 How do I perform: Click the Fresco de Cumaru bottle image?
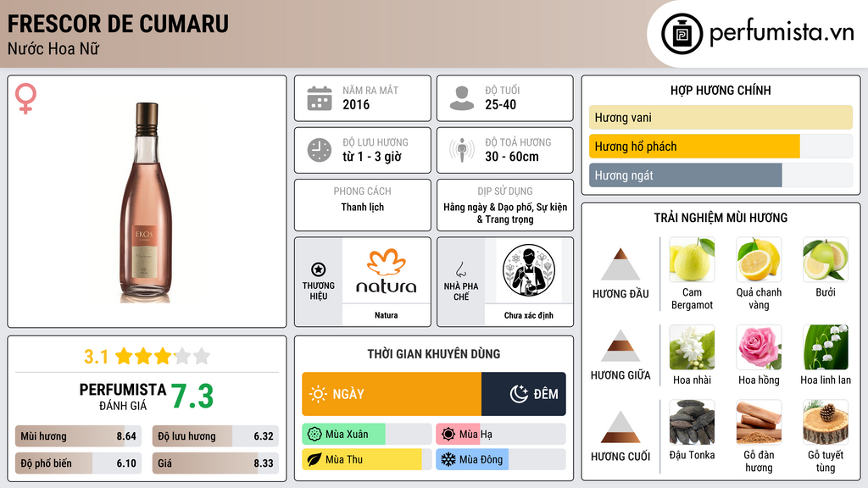click(x=147, y=202)
